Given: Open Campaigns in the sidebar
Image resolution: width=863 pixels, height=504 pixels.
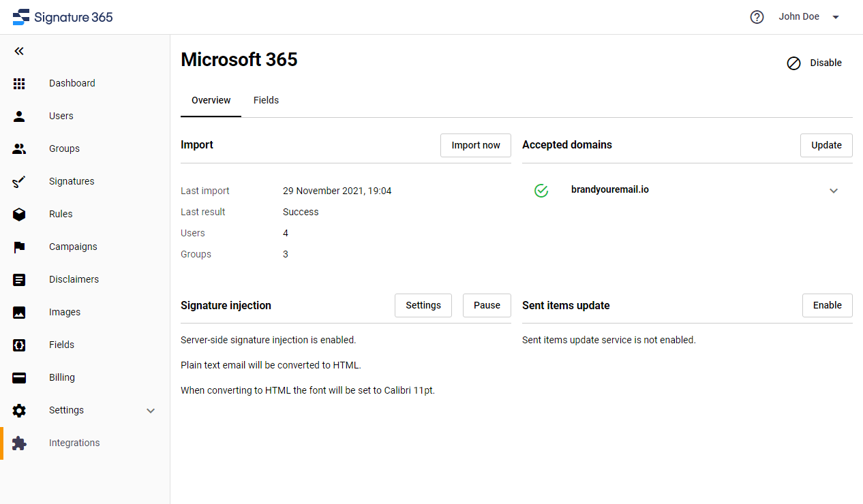Looking at the screenshot, I should coord(73,247).
